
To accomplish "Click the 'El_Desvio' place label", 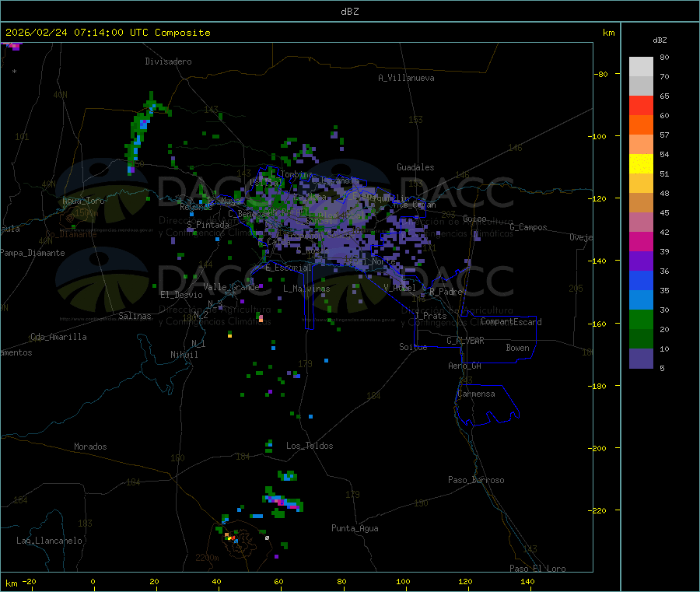I will click(x=182, y=295).
